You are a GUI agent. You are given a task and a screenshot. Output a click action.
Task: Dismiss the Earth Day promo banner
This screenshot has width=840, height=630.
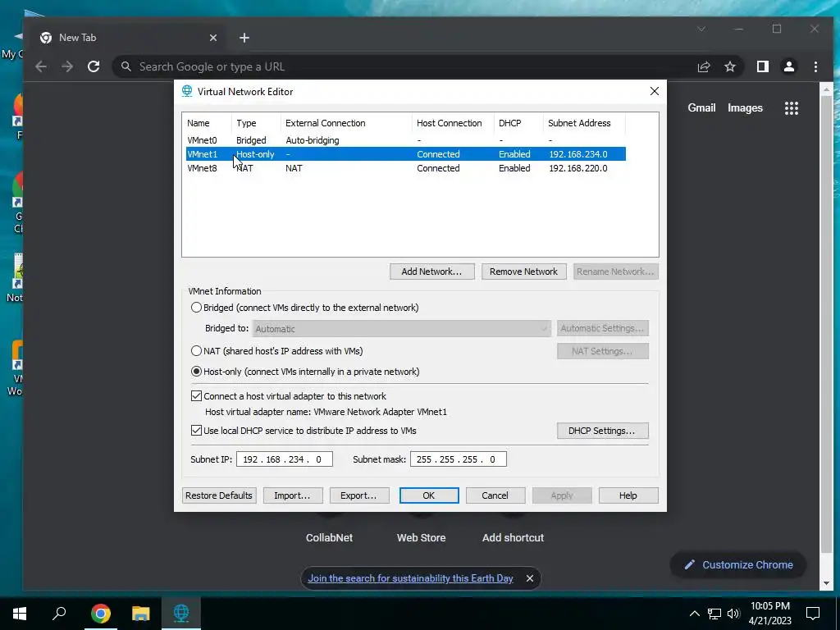[x=529, y=578]
